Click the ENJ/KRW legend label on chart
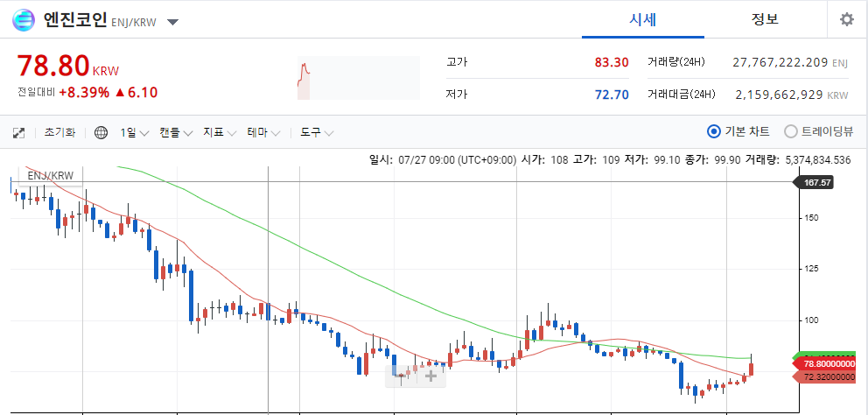Image resolution: width=868 pixels, height=415 pixels. (51, 176)
